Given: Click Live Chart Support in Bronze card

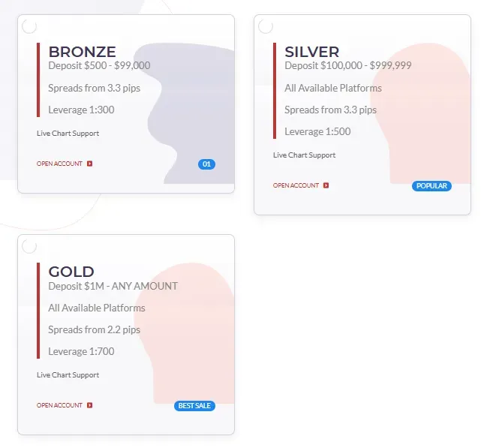Looking at the screenshot, I should tap(68, 134).
